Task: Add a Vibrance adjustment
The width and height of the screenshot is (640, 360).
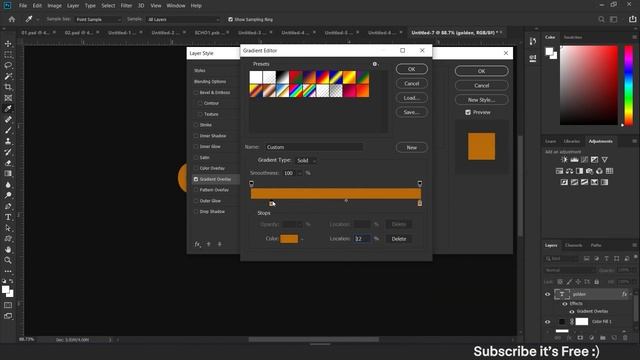Action: coord(604,160)
